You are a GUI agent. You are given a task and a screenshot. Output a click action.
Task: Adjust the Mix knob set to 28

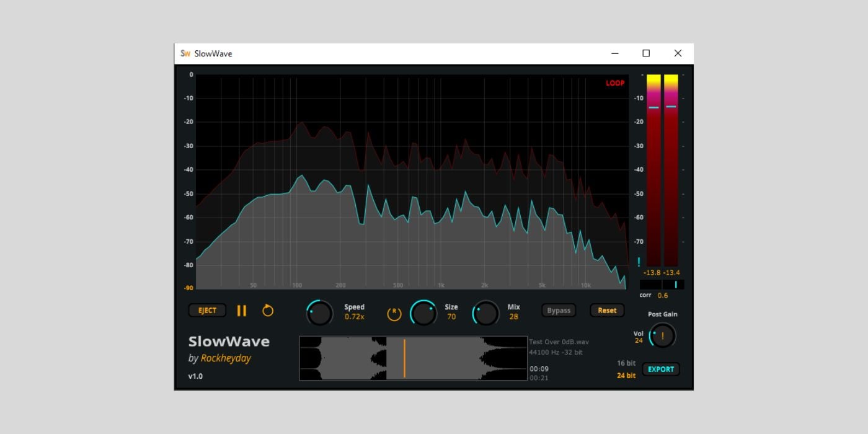click(486, 313)
